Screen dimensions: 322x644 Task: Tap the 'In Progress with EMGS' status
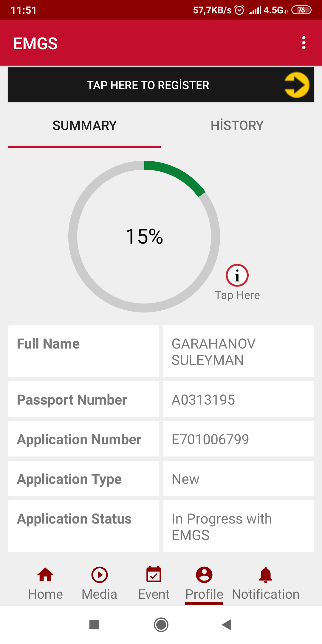[222, 527]
